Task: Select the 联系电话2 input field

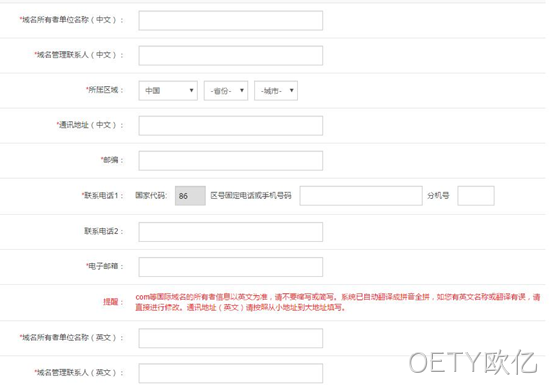Action: [x=230, y=232]
